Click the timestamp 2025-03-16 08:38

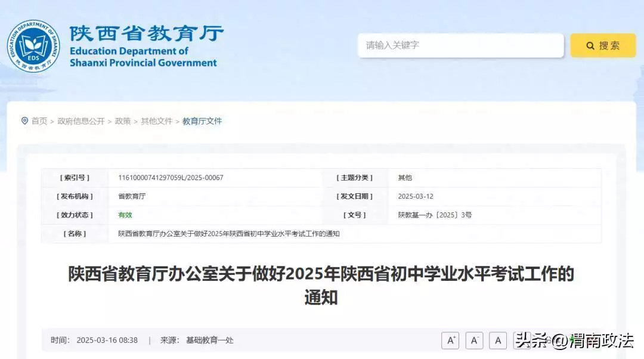[x=107, y=341]
